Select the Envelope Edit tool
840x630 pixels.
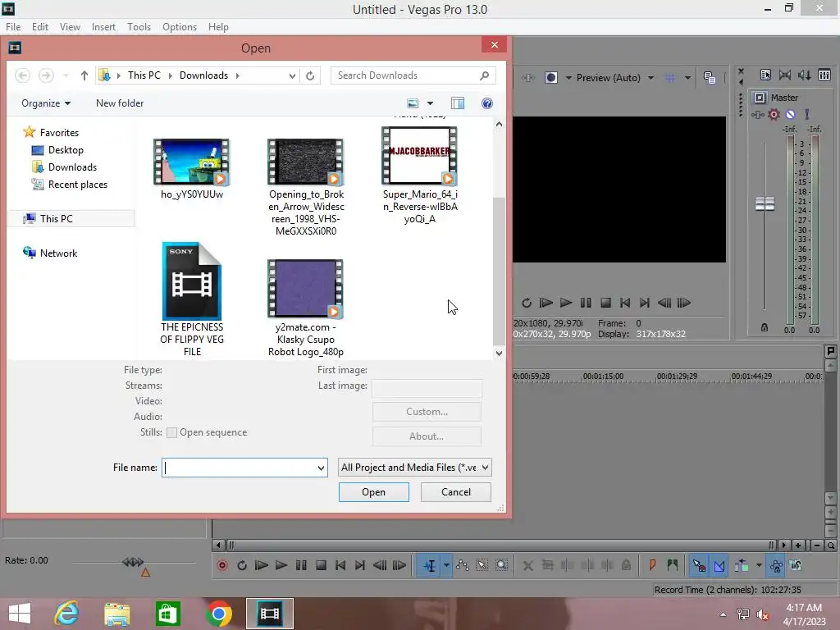(x=463, y=565)
